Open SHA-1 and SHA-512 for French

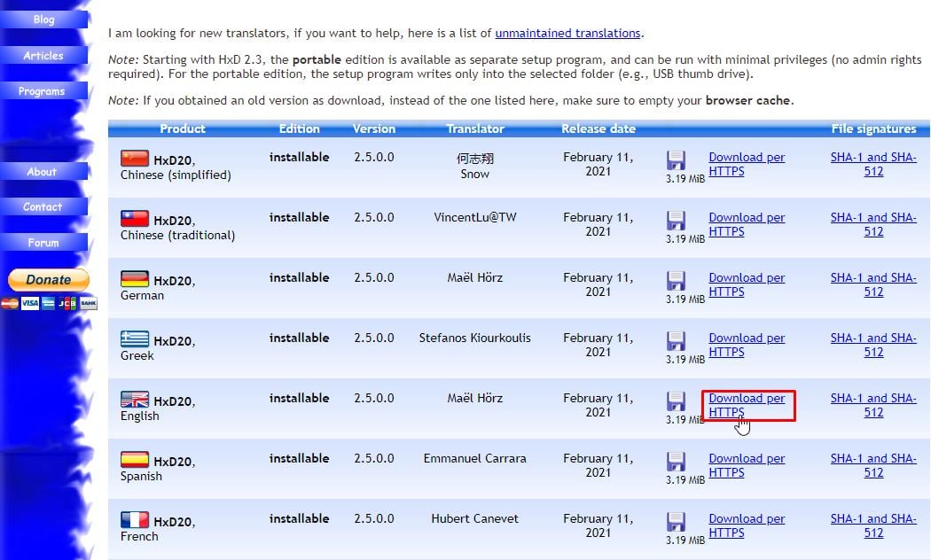click(873, 525)
